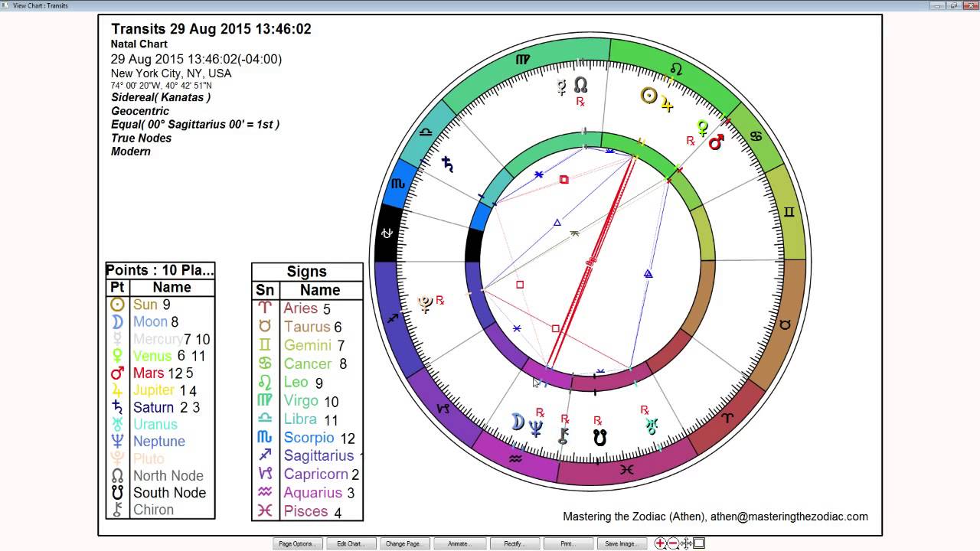Viewport: 980px width, 551px height.
Task: Click the Virgo sign symbol on outer ring
Action: 522,59
